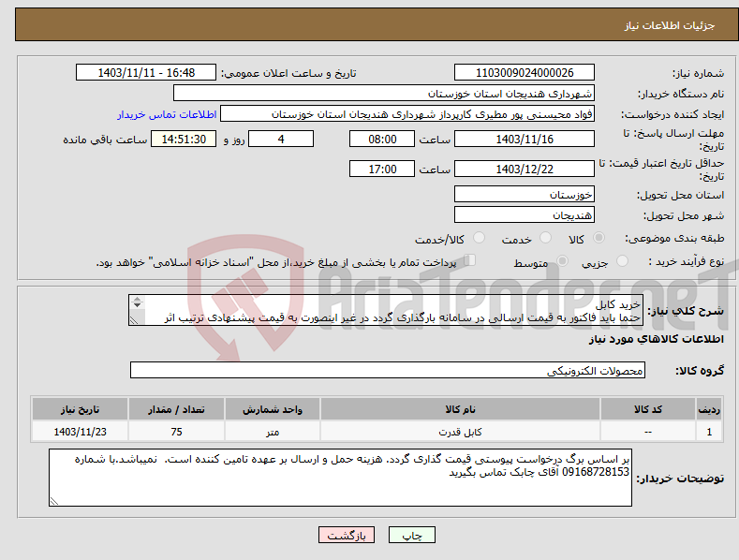Select the جزیی purchase type radio
Viewport: 739px width, 560px height.
pyautogui.click(x=622, y=260)
